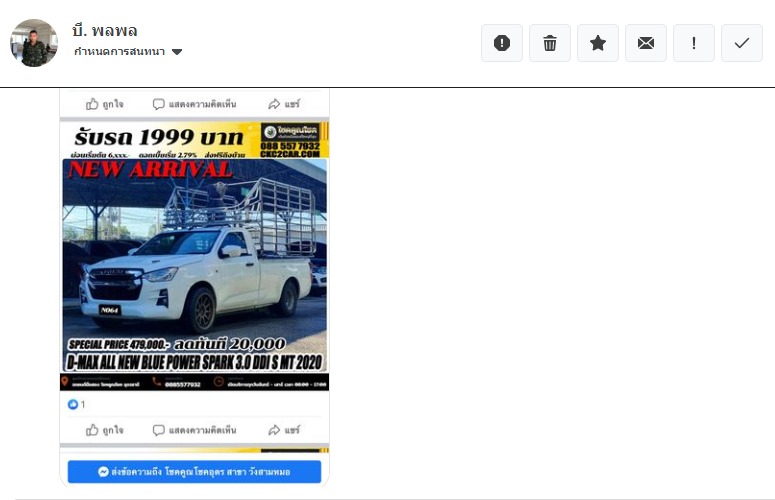Screen dimensions: 775x500
Task: Open the D-MAX truck ad image
Action: [x=194, y=256]
